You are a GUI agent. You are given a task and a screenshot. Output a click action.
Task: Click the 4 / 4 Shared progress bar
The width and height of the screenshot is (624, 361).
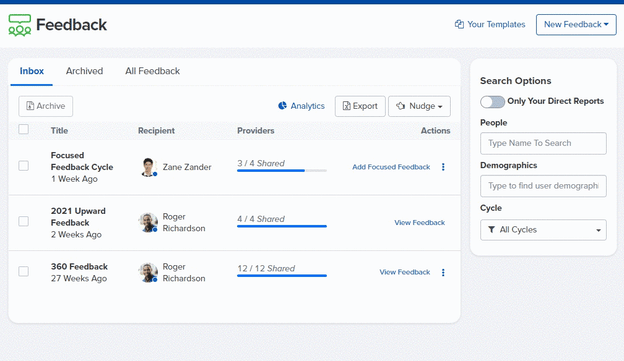tap(282, 226)
